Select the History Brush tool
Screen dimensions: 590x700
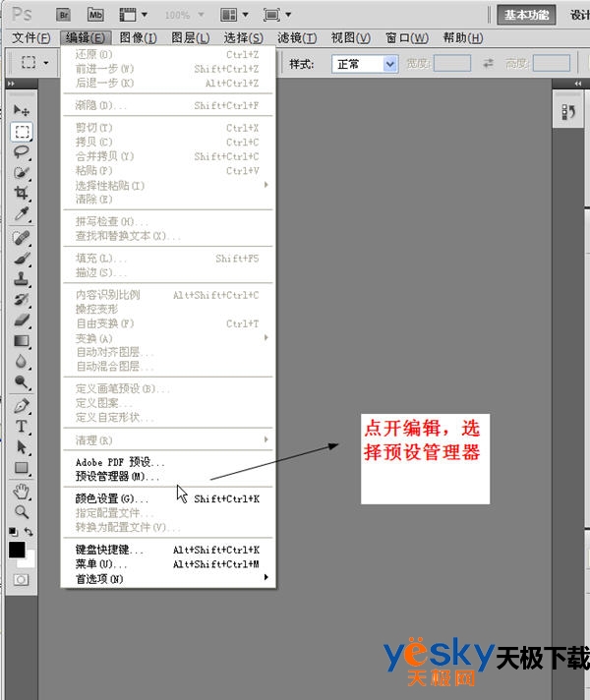(x=21, y=300)
